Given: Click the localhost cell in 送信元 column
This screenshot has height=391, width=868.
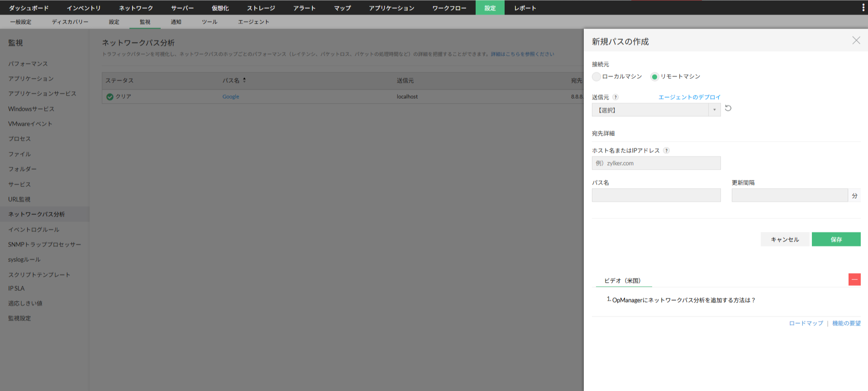Looking at the screenshot, I should click(407, 97).
